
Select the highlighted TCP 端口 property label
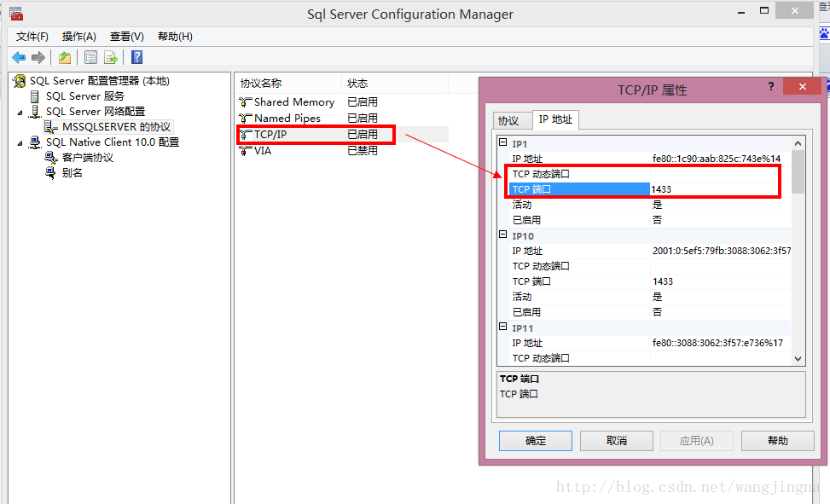579,189
